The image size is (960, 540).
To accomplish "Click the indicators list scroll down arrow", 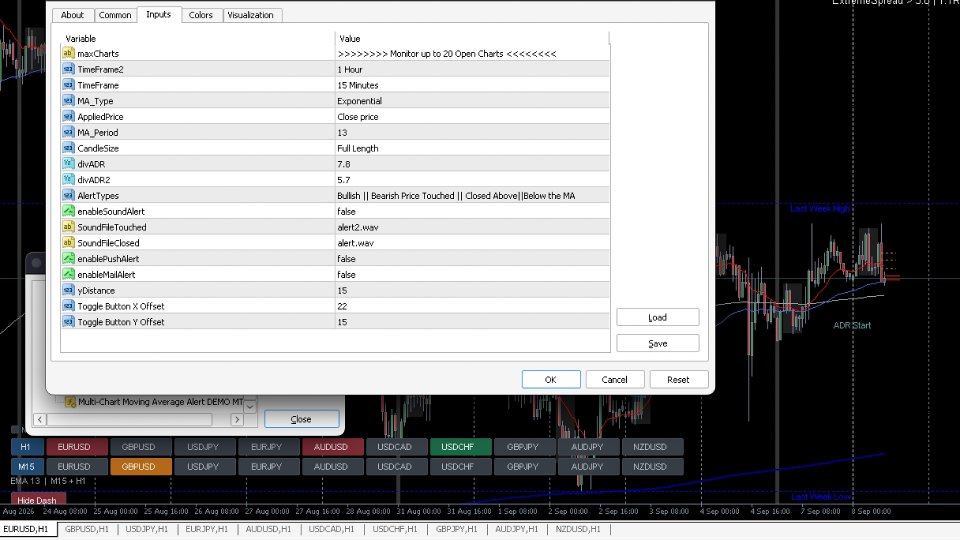I will point(250,406).
